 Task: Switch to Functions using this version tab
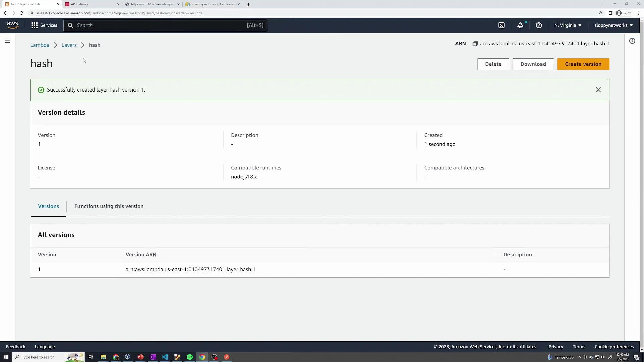click(x=109, y=206)
